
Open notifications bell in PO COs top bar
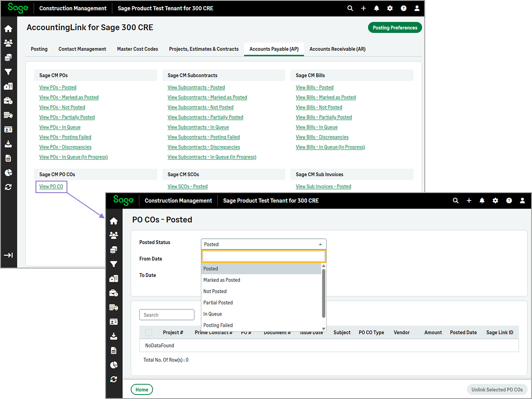[482, 201]
